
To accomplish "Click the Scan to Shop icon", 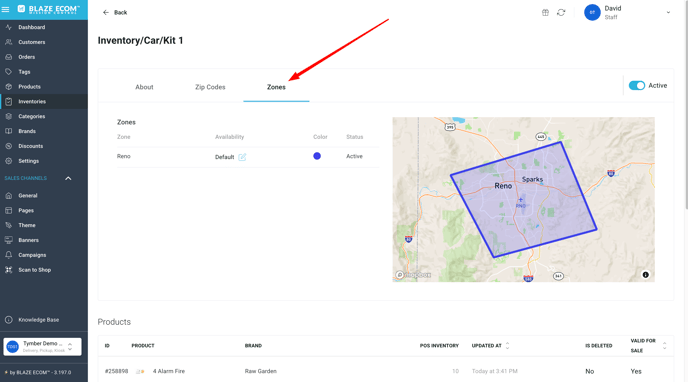I will 9,270.
